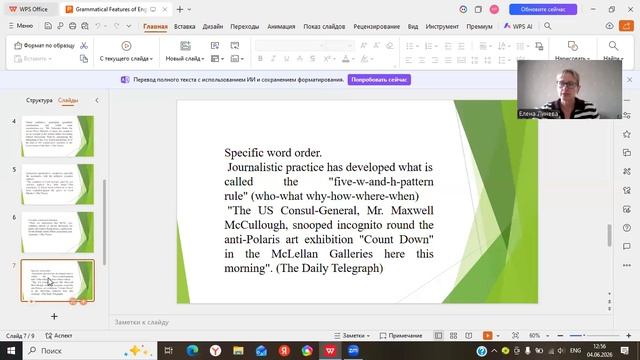640x360 pixels.
Task: Open the Анимация ribbon tab
Action: click(281, 26)
